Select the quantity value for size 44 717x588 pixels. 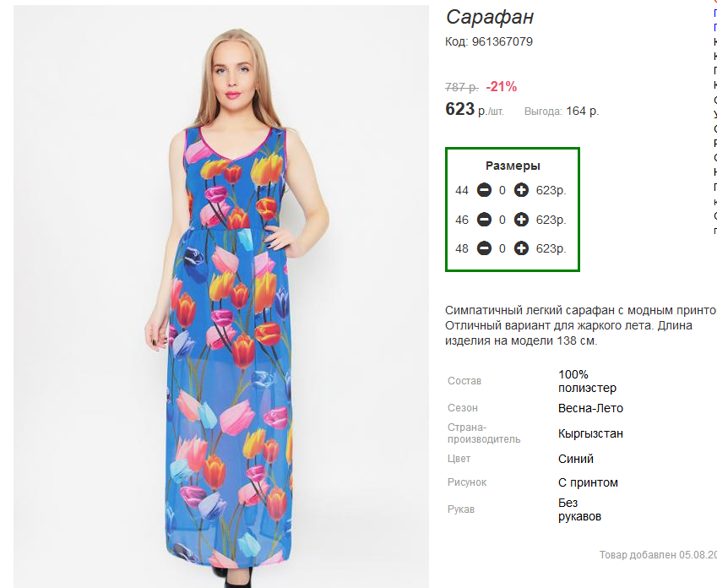click(x=502, y=190)
